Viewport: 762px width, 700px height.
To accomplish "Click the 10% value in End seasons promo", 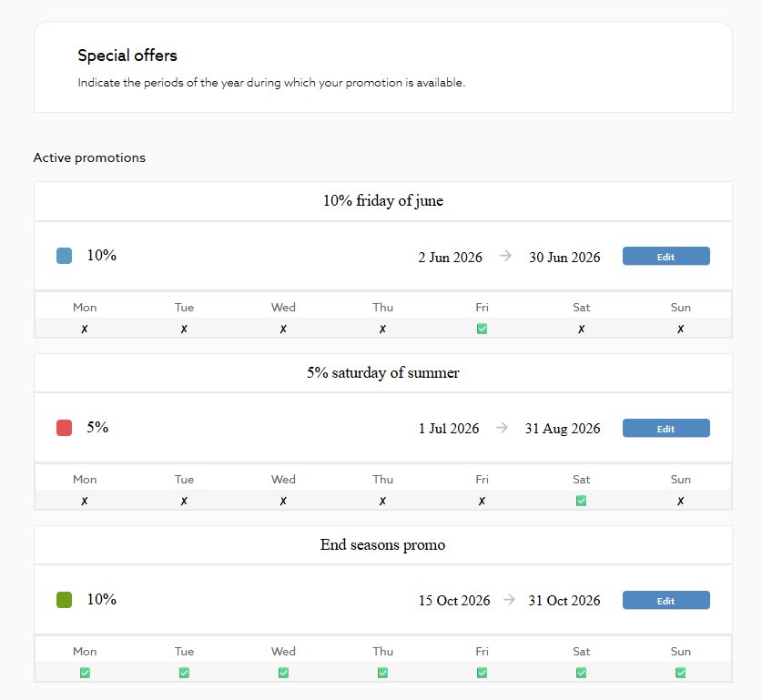I will (102, 599).
